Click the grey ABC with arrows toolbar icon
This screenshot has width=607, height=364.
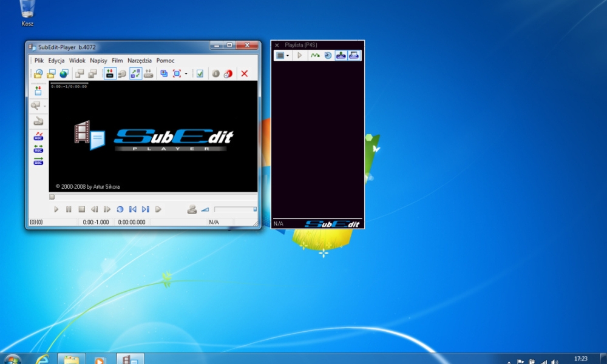point(148,73)
